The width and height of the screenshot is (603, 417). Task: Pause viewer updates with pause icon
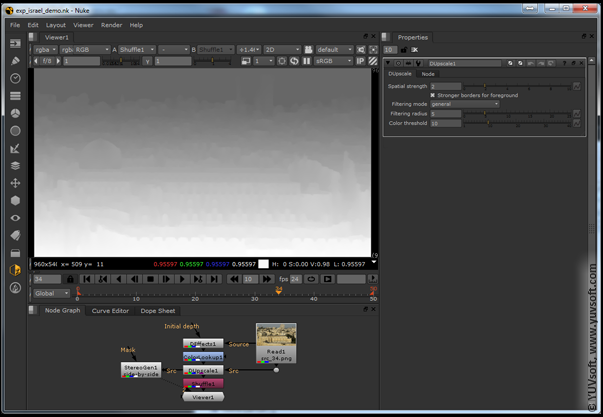click(306, 61)
